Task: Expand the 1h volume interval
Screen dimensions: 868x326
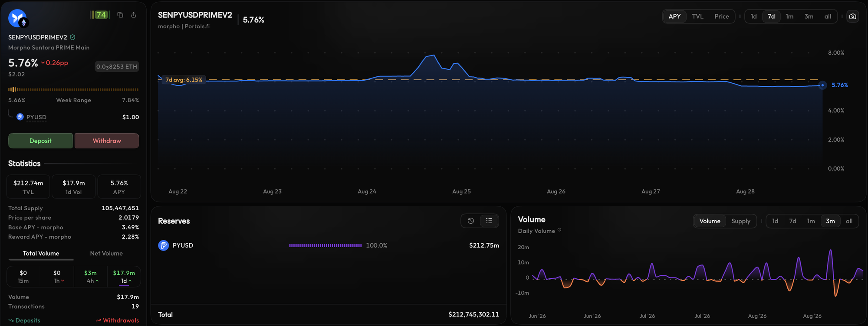Action: click(x=57, y=277)
